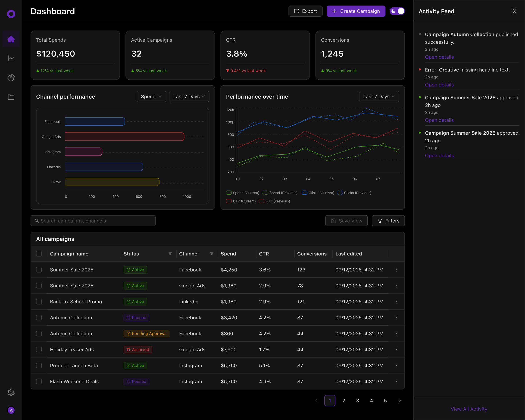Open Last 7 Days dropdown for Performance over time
Screen dimensions: 525x420
coord(379,96)
